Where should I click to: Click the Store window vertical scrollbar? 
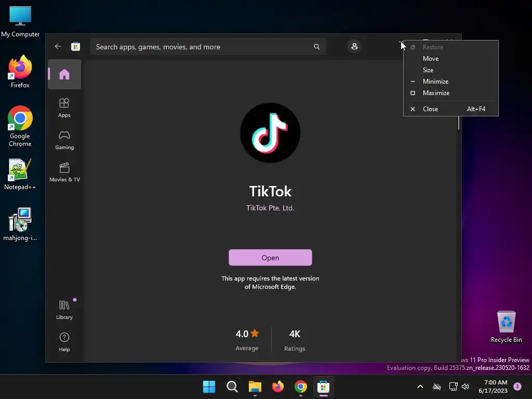click(x=458, y=123)
